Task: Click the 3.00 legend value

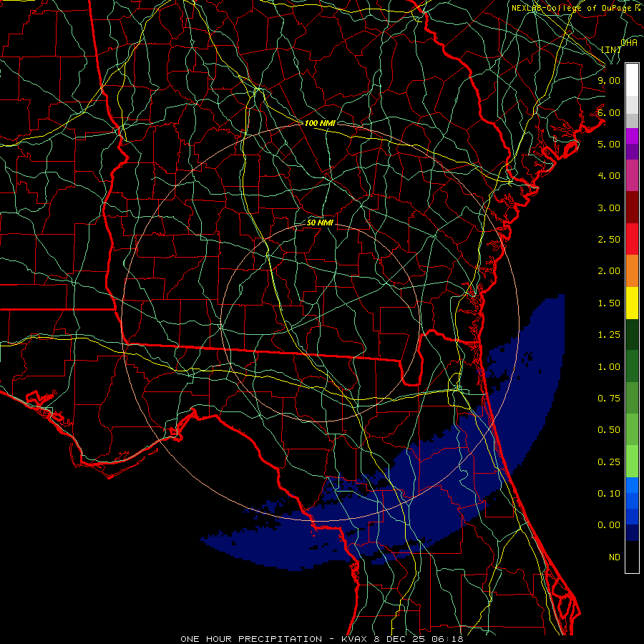Action: (x=609, y=208)
